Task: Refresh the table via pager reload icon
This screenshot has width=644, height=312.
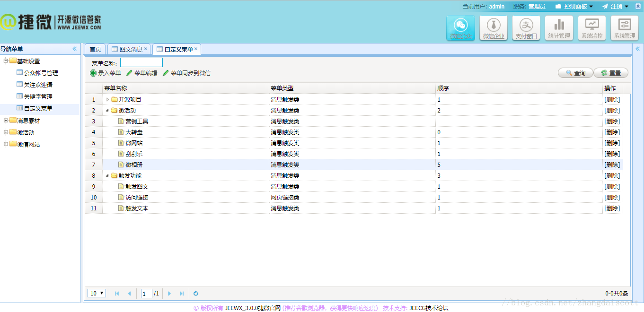Action: [x=196, y=294]
